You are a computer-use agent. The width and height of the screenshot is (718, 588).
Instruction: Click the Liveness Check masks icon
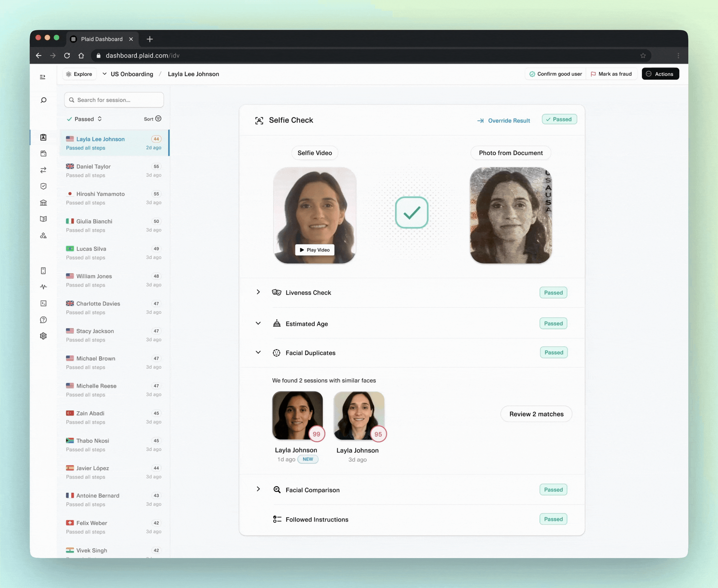point(276,292)
